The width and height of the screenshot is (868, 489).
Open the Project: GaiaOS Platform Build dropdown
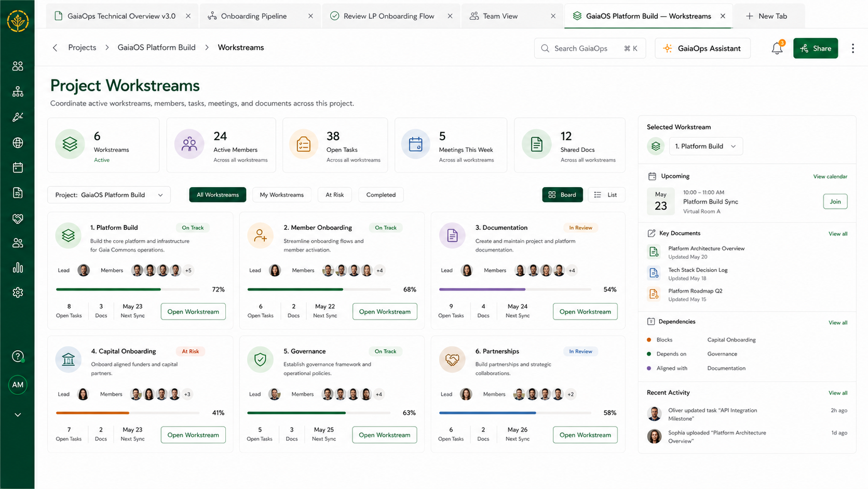(109, 195)
